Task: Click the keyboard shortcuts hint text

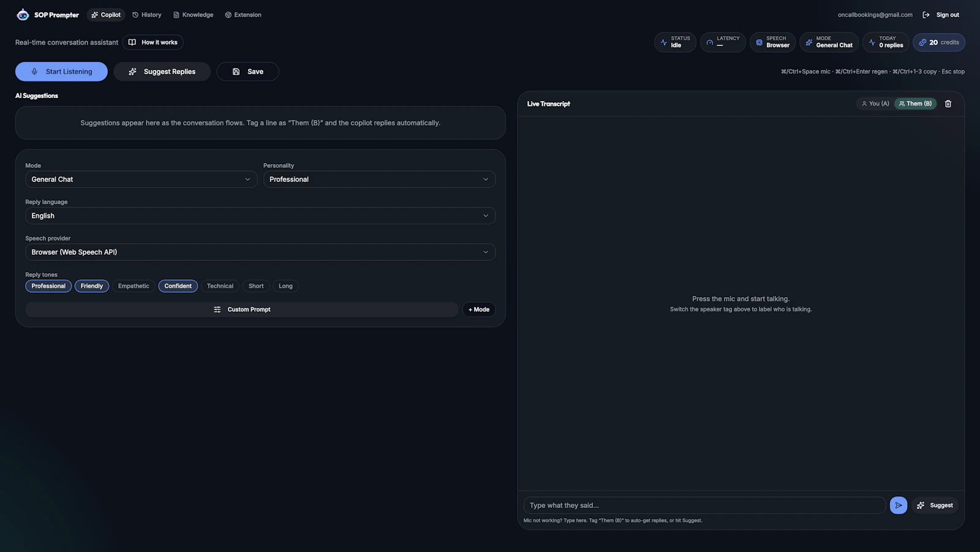Action: (872, 72)
